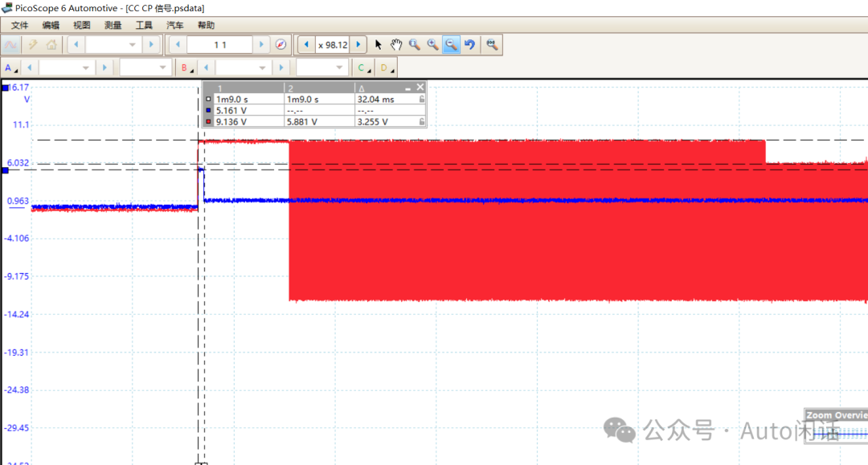Open the compass buffer navigator icon
The height and width of the screenshot is (465, 868).
pyautogui.click(x=280, y=45)
